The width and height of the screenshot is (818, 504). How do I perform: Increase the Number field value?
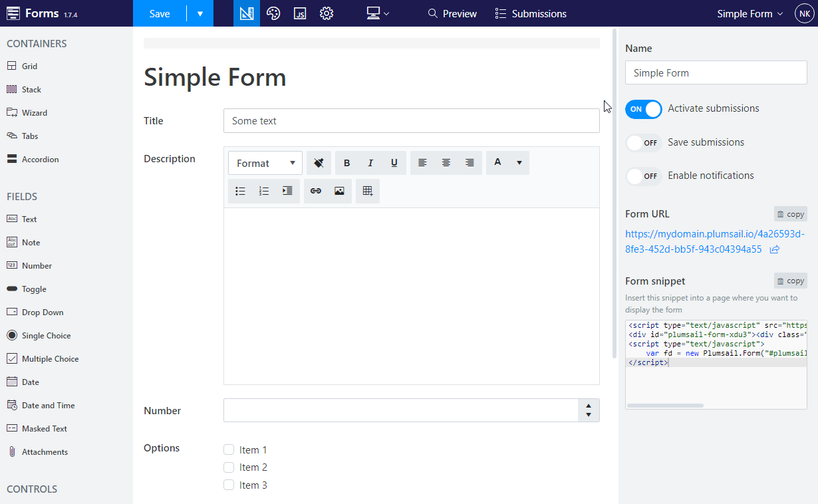[x=589, y=405]
